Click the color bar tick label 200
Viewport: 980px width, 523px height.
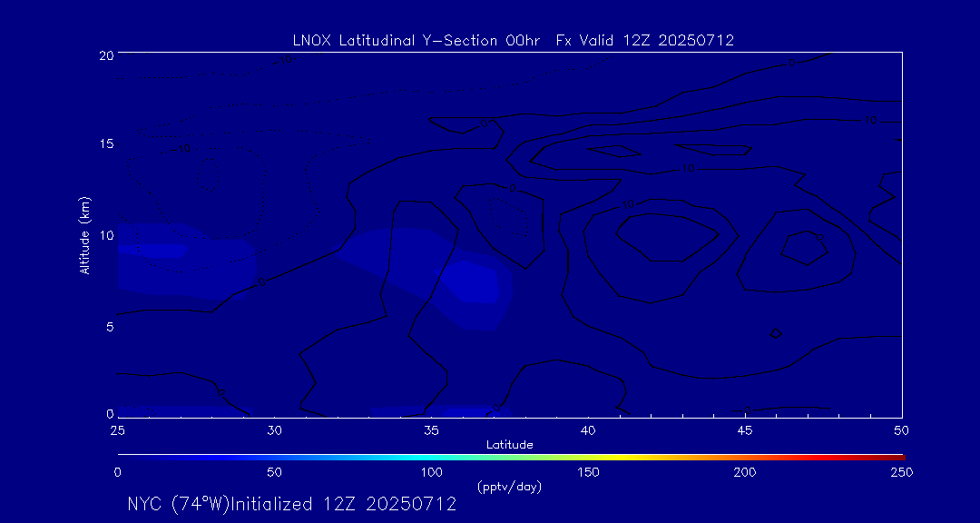click(745, 472)
